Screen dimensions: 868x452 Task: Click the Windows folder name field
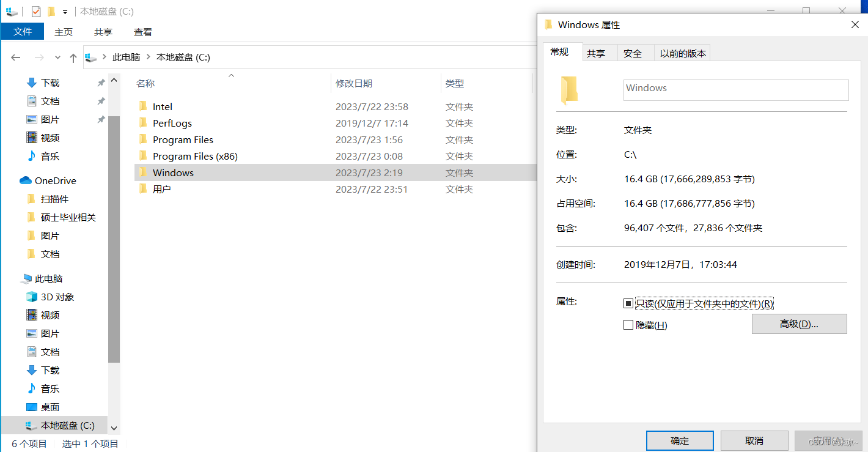pyautogui.click(x=736, y=90)
